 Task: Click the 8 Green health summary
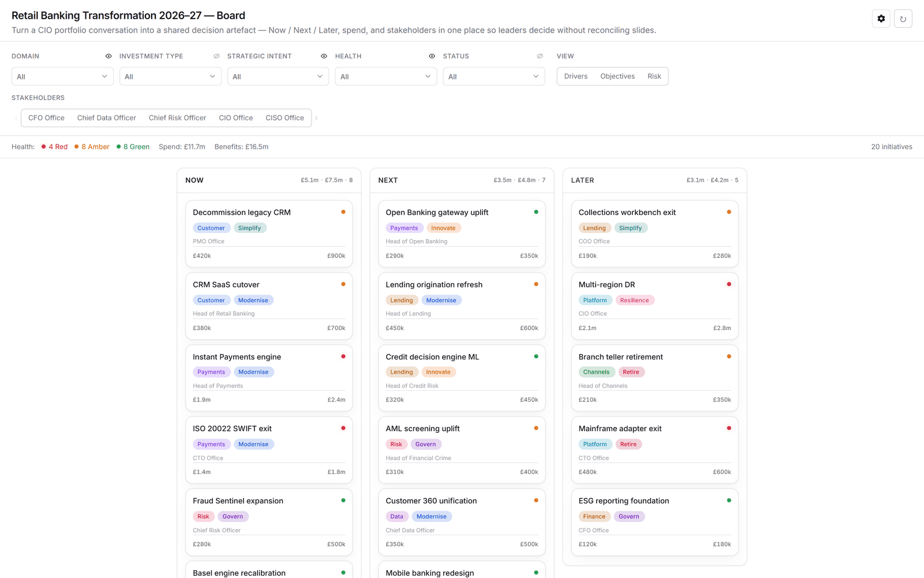pyautogui.click(x=133, y=147)
